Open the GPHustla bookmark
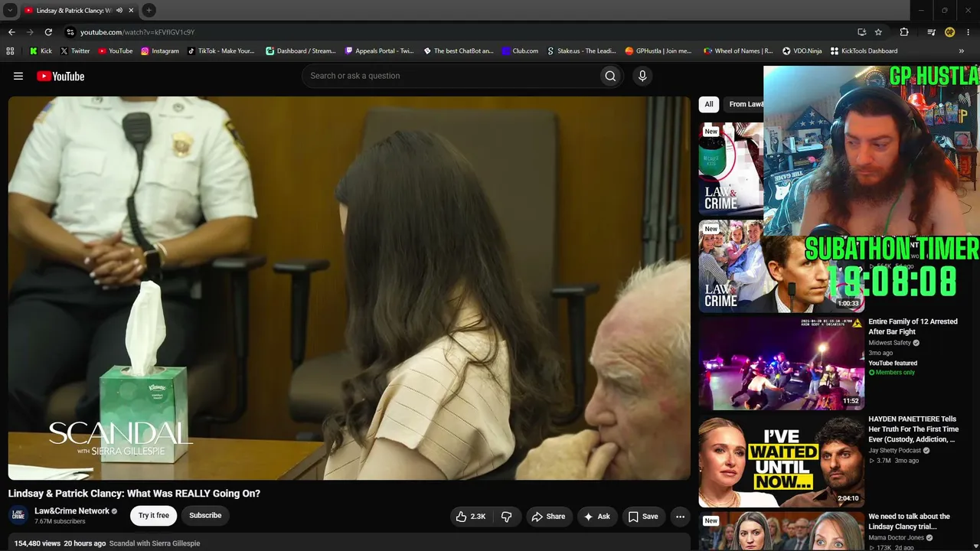This screenshot has height=551, width=980. click(x=658, y=51)
